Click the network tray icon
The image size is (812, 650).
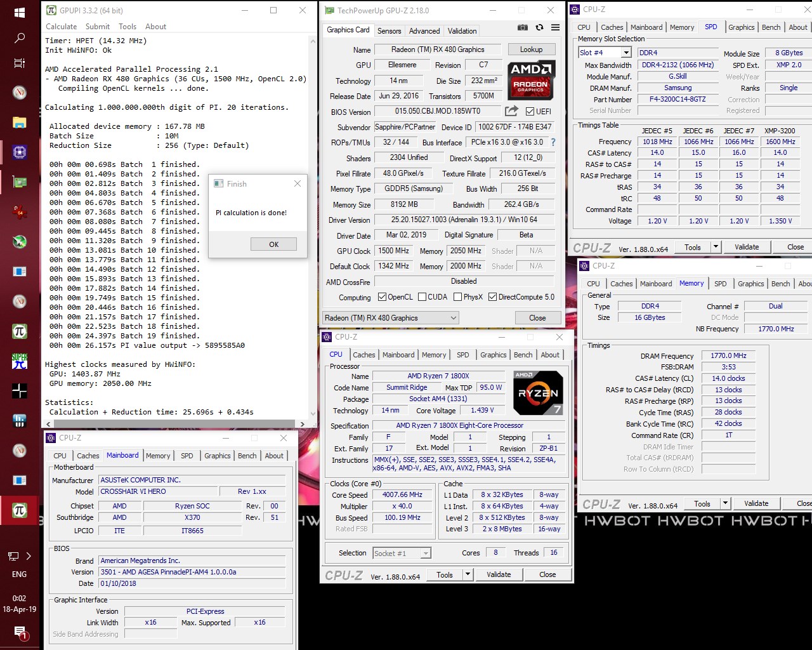pos(13,556)
